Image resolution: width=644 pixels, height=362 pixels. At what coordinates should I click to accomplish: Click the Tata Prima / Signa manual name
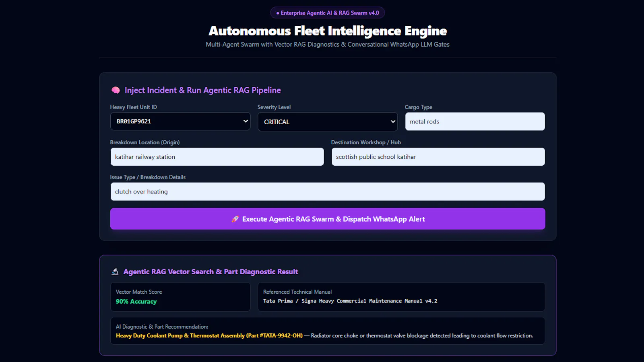click(350, 301)
